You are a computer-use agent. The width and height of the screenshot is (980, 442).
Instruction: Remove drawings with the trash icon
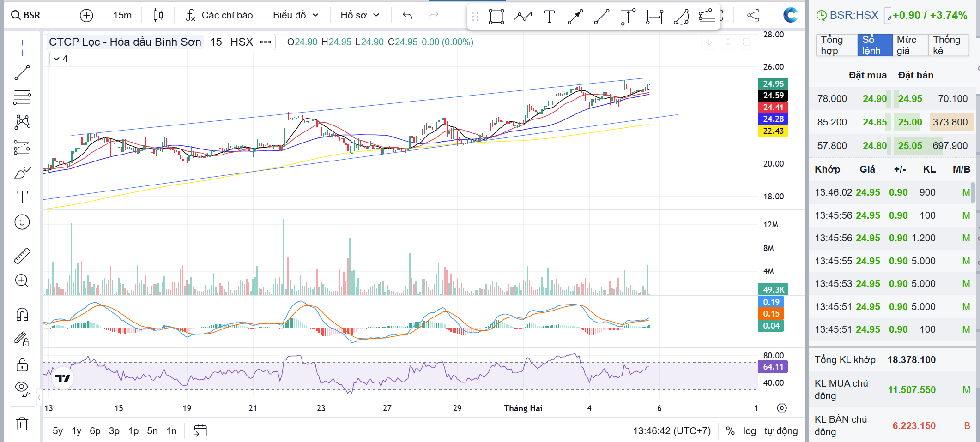pyautogui.click(x=22, y=424)
